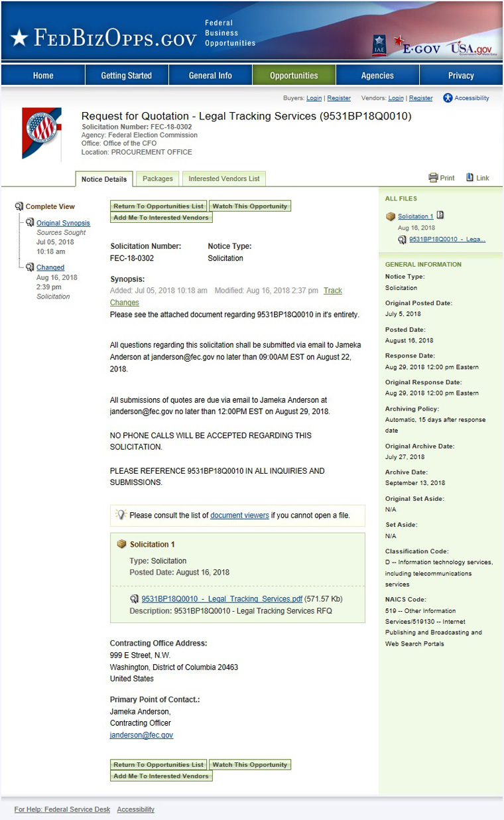This screenshot has height=820, width=504.
Task: Click top Return To Opportunities List button
Action: point(158,206)
